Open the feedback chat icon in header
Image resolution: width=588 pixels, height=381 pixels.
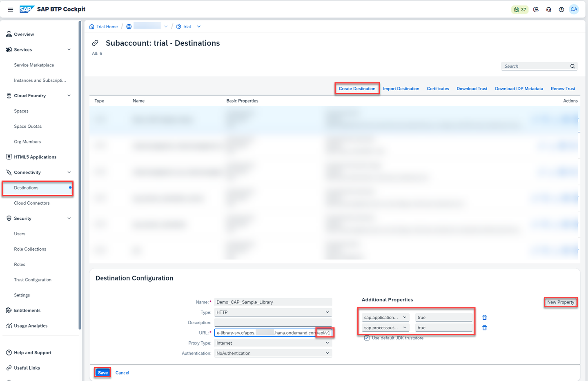(536, 9)
